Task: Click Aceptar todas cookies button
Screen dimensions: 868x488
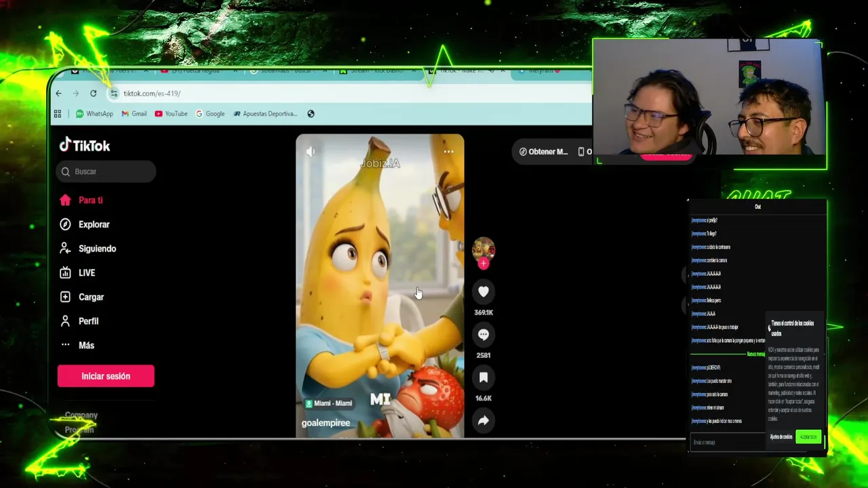Action: point(808,437)
